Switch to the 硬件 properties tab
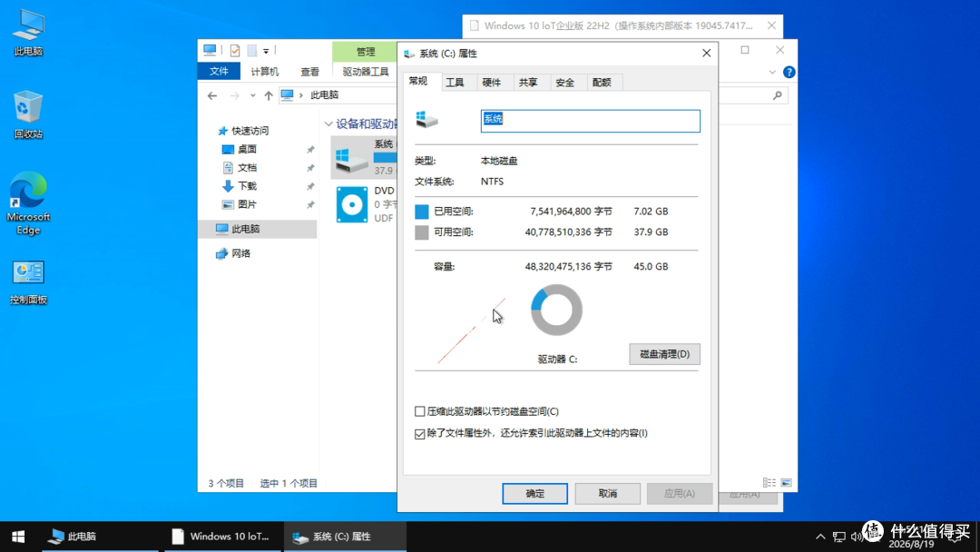The image size is (980, 552). 491,83
